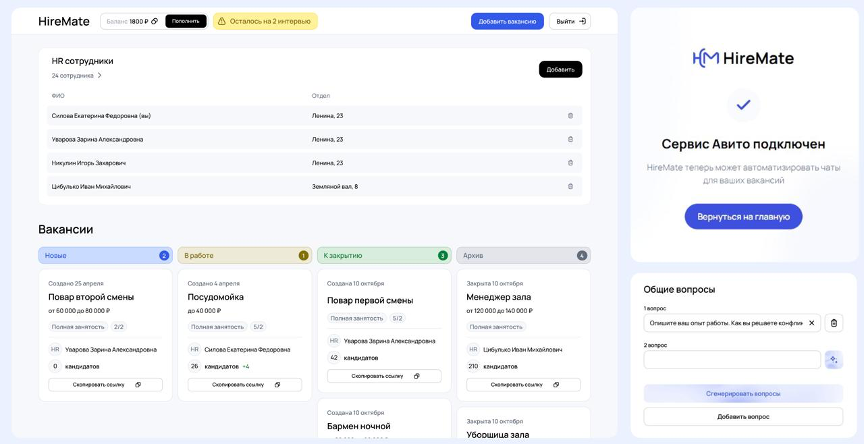The height and width of the screenshot is (444, 864).
Task: Open Повар второй смены vacancy title
Action: click(x=91, y=297)
